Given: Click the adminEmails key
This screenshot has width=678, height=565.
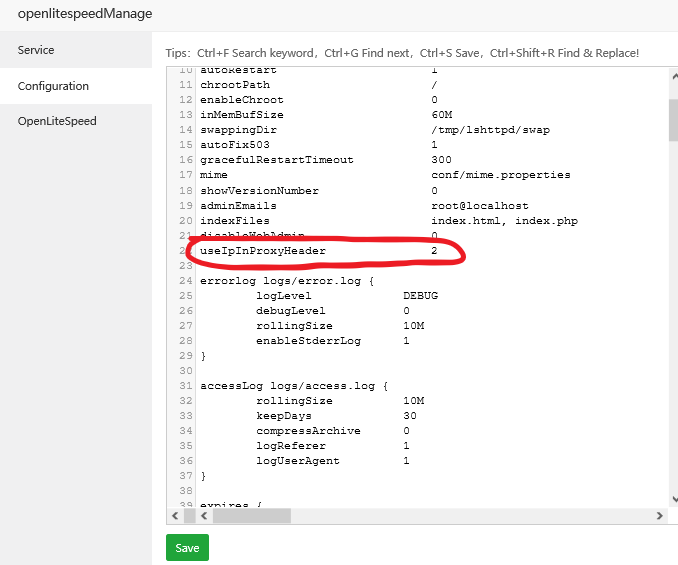Looking at the screenshot, I should click(238, 206).
